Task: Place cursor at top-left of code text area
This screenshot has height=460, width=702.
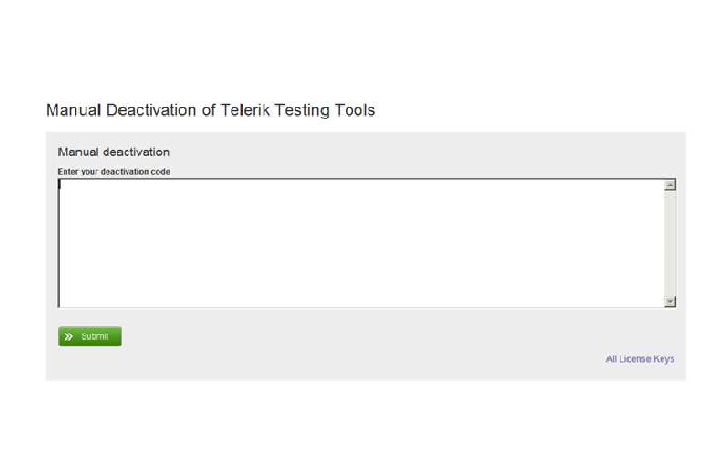Action: 63,185
